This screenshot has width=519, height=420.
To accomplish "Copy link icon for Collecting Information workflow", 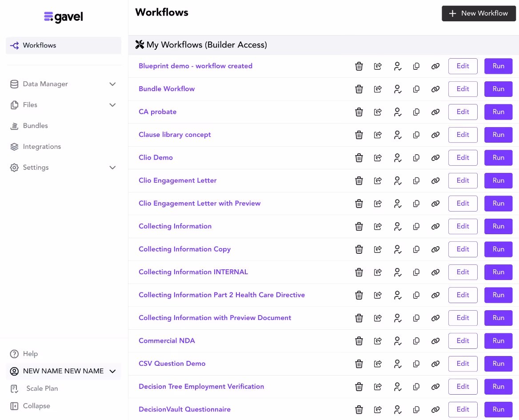I will tap(435, 226).
